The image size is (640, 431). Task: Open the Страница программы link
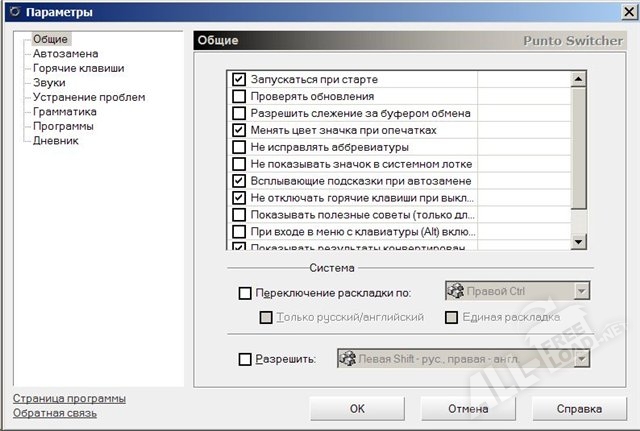coord(69,399)
